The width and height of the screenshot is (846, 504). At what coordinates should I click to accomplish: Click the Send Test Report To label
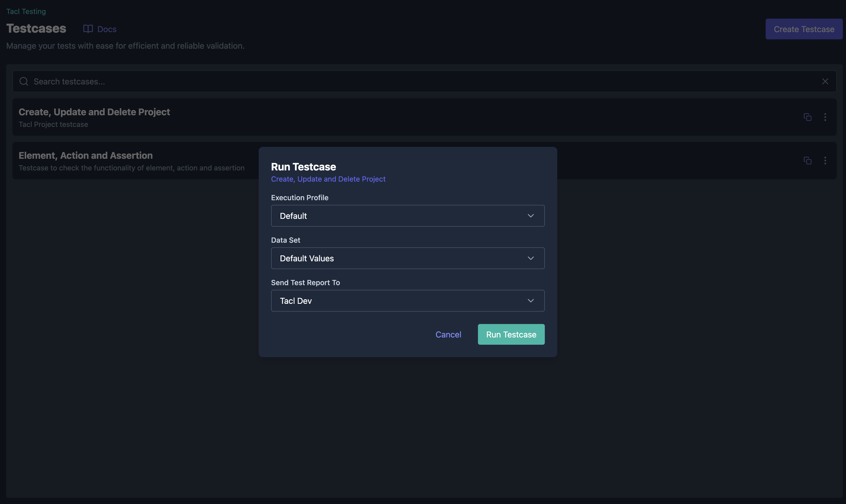tap(305, 283)
